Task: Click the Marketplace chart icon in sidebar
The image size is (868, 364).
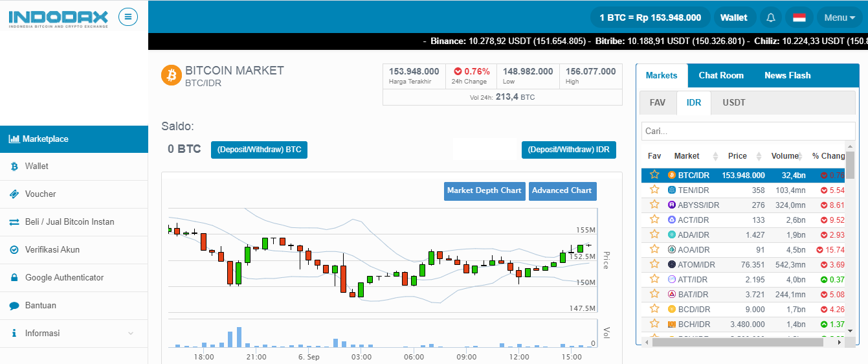Action: tap(14, 139)
